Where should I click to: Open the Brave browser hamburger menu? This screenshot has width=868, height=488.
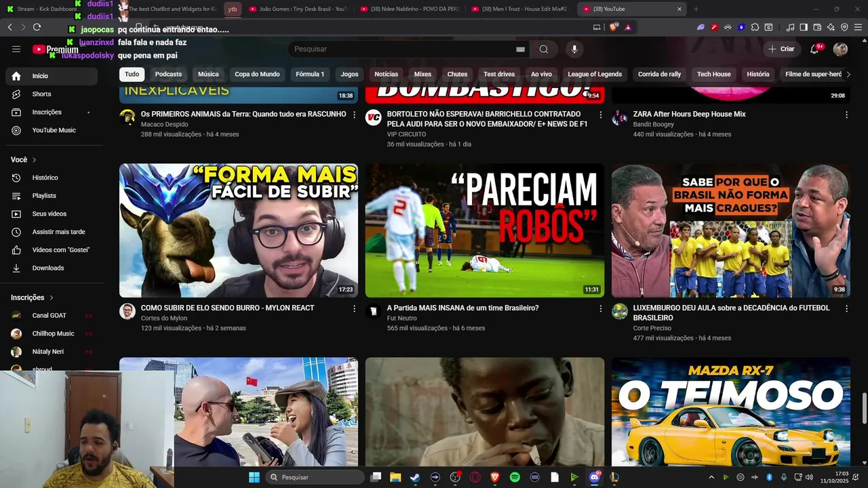(x=857, y=27)
